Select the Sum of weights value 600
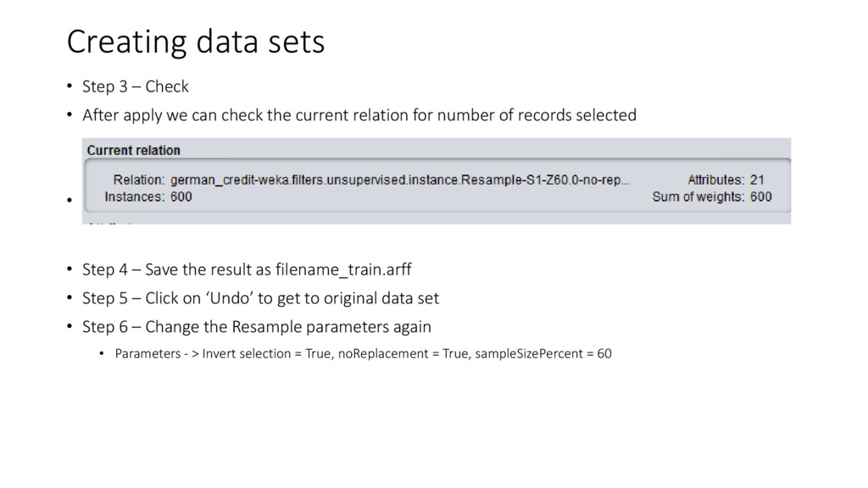 pos(760,197)
